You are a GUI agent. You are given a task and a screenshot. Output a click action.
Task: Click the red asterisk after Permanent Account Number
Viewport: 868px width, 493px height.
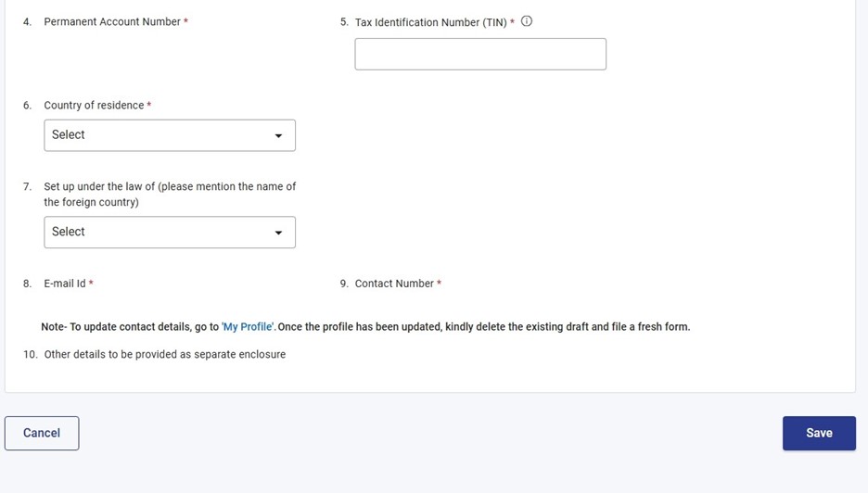(x=185, y=21)
